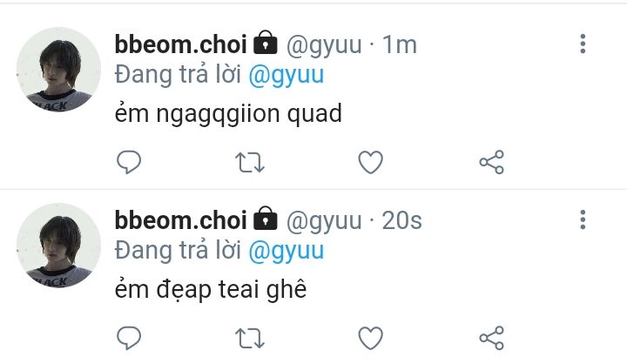Open @gyuu mention link in first tweet
627x364 pixels.
[286, 75]
